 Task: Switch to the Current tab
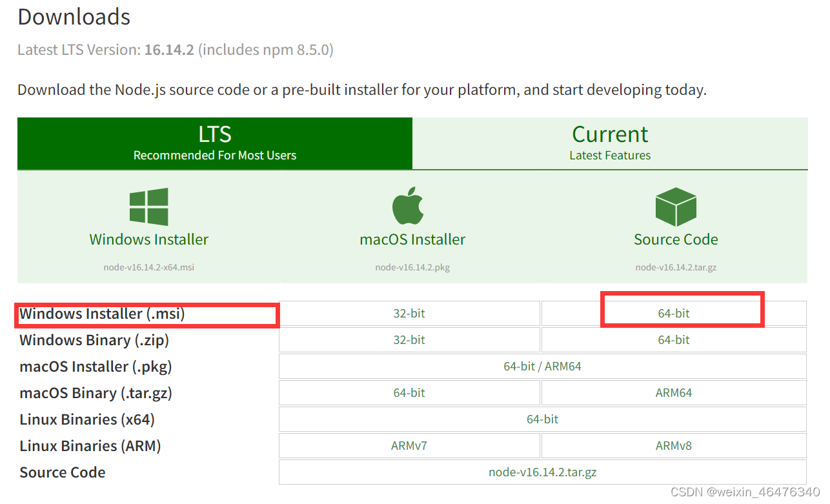pyautogui.click(x=610, y=143)
